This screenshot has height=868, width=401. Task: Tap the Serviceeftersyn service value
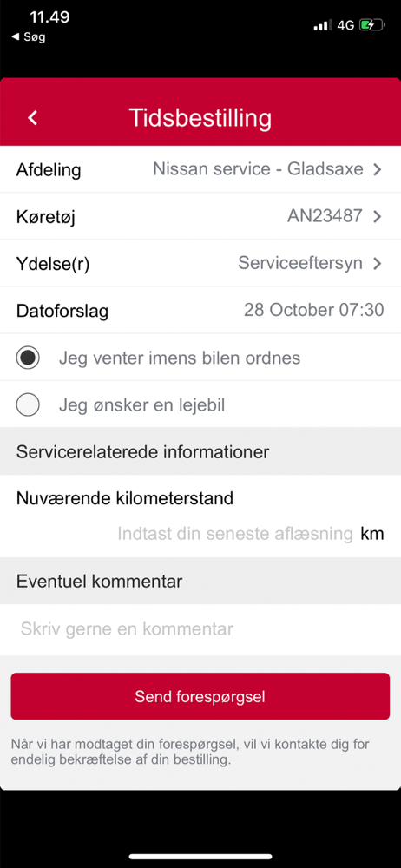(300, 263)
